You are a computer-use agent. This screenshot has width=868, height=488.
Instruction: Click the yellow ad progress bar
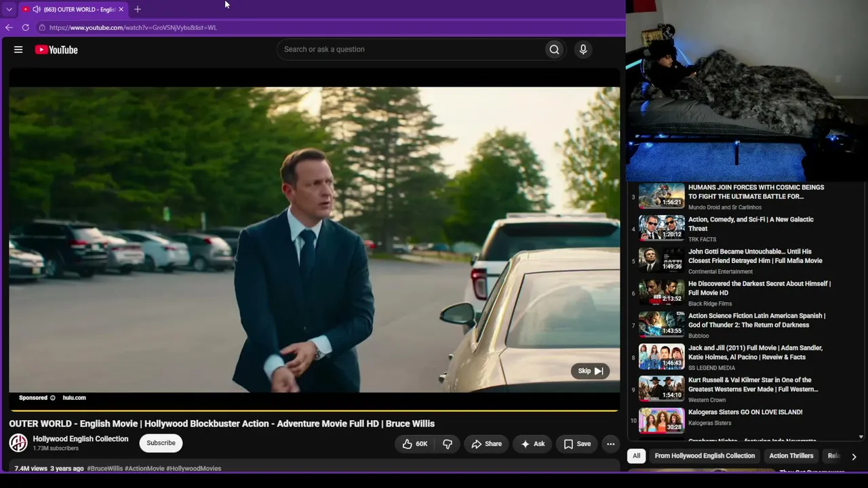tap(314, 410)
